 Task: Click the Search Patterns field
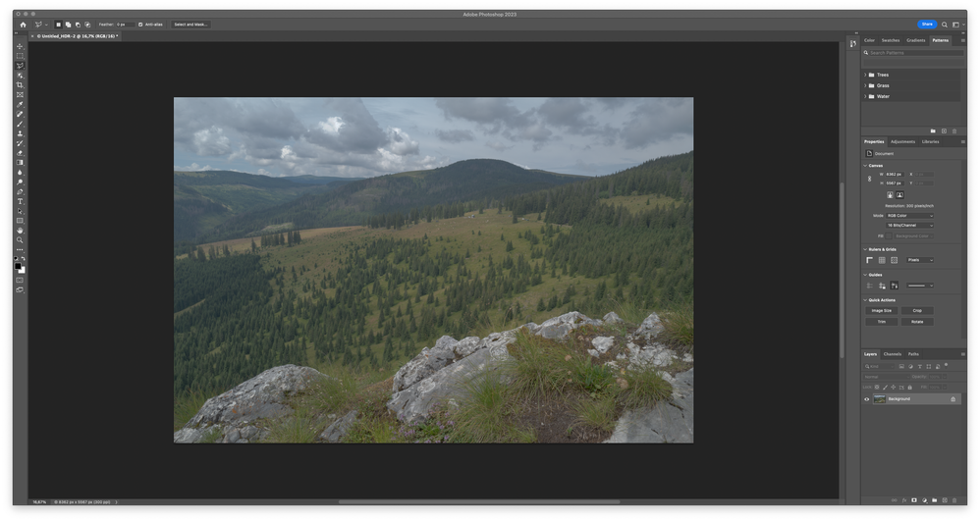[x=913, y=52]
